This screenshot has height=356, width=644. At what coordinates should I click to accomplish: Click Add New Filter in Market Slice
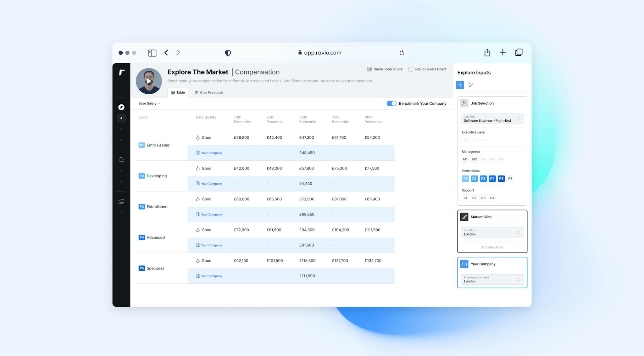click(x=492, y=247)
